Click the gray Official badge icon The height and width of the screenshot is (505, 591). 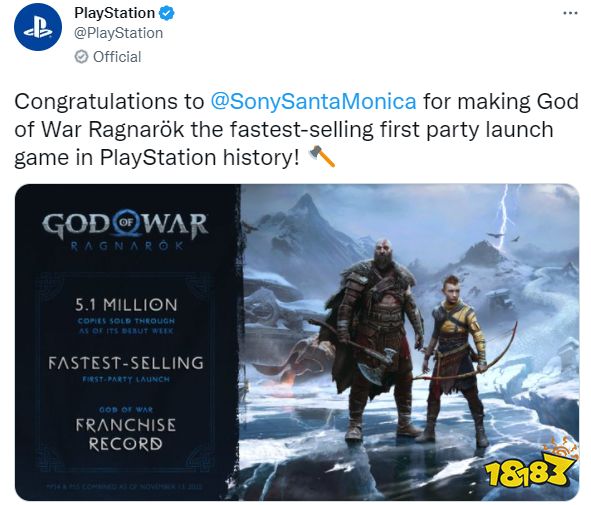click(x=81, y=57)
